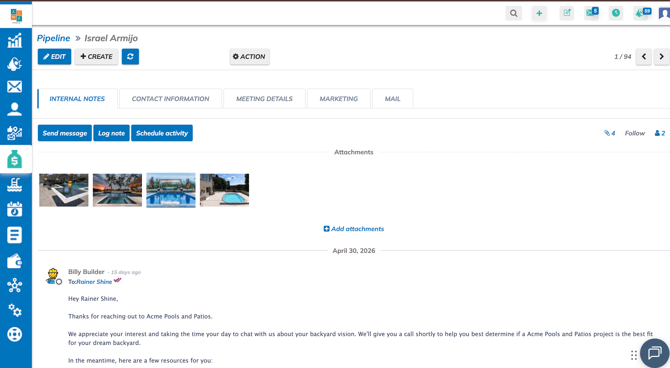Click the refresh button next to Create

click(130, 56)
